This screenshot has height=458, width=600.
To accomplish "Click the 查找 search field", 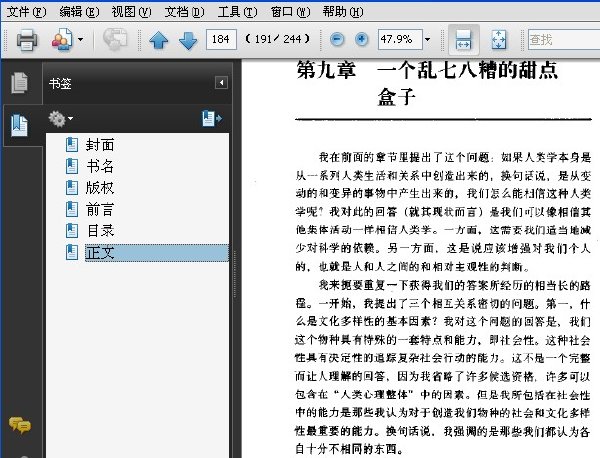I will [x=564, y=39].
